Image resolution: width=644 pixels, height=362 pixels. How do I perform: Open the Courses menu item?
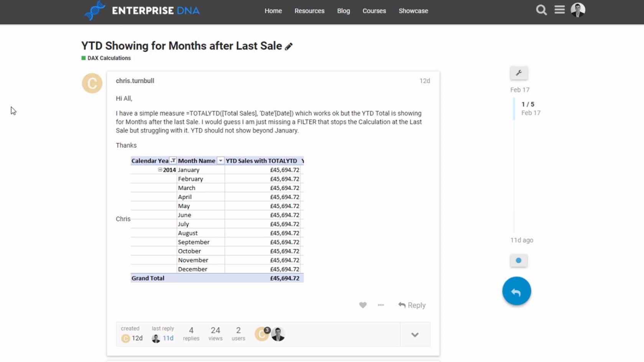click(374, 11)
